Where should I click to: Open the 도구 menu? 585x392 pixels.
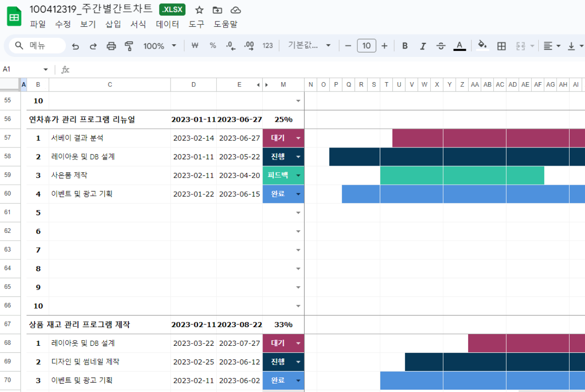[197, 24]
